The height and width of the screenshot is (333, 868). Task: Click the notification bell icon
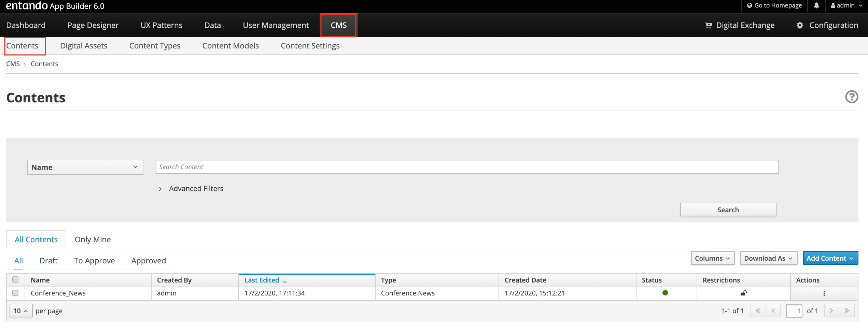(x=816, y=6)
